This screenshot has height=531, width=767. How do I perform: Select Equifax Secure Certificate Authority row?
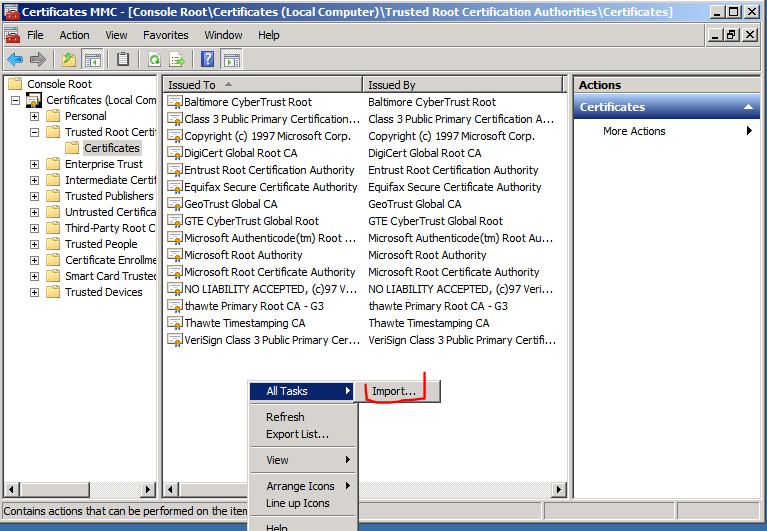tap(364, 187)
